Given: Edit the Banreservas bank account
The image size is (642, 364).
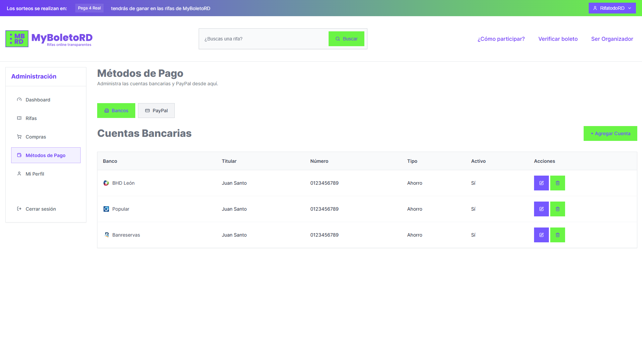Looking at the screenshot, I should 541,235.
